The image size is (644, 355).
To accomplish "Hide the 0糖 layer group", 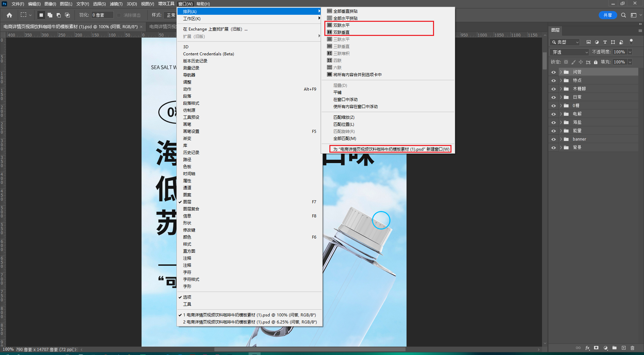I will [553, 106].
